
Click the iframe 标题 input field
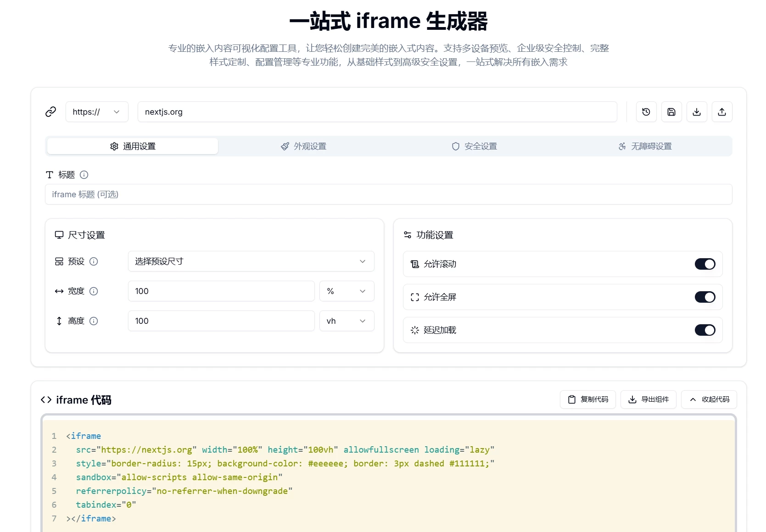(x=388, y=194)
